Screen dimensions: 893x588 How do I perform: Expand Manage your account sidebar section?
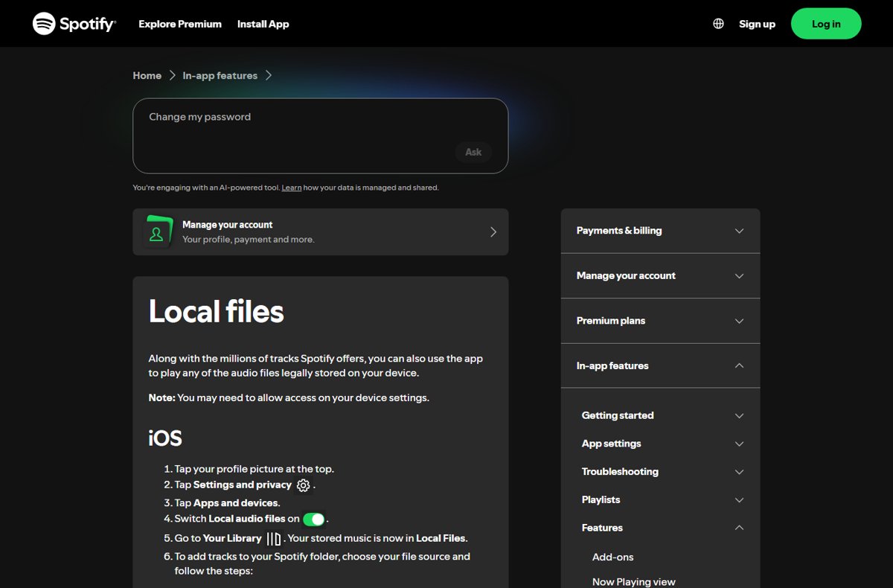tap(660, 275)
